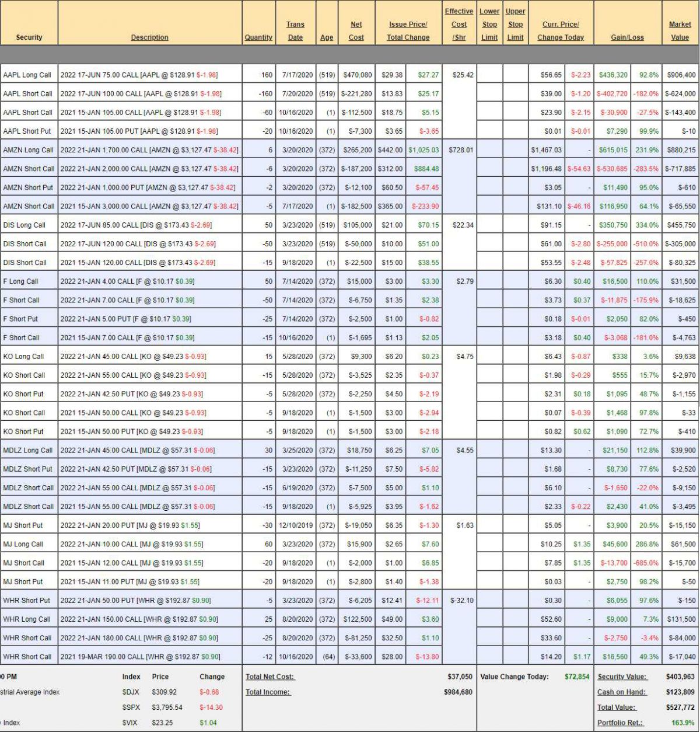This screenshot has width=700, height=732.
Task: Click the AMZN Long Call description cell
Action: pos(149,150)
